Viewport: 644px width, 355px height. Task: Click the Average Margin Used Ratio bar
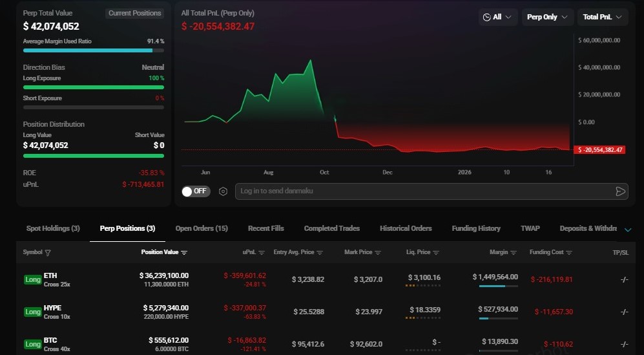coord(94,50)
